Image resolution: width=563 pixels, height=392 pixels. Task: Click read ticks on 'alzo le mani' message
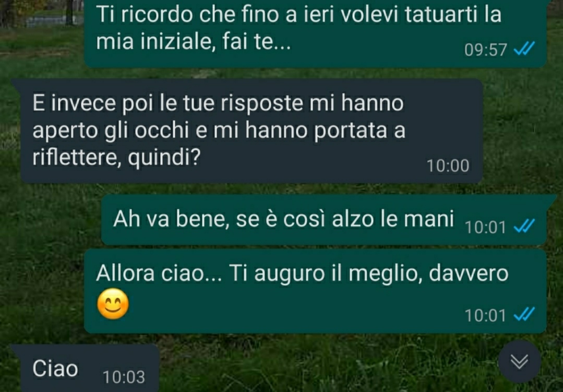(524, 227)
